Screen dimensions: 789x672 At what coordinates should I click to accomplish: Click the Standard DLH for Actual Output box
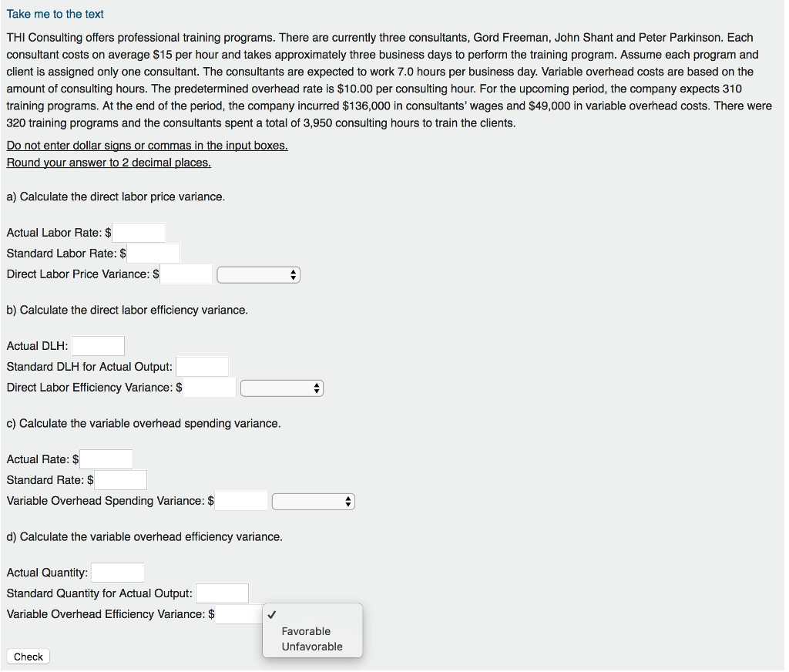coord(202,366)
